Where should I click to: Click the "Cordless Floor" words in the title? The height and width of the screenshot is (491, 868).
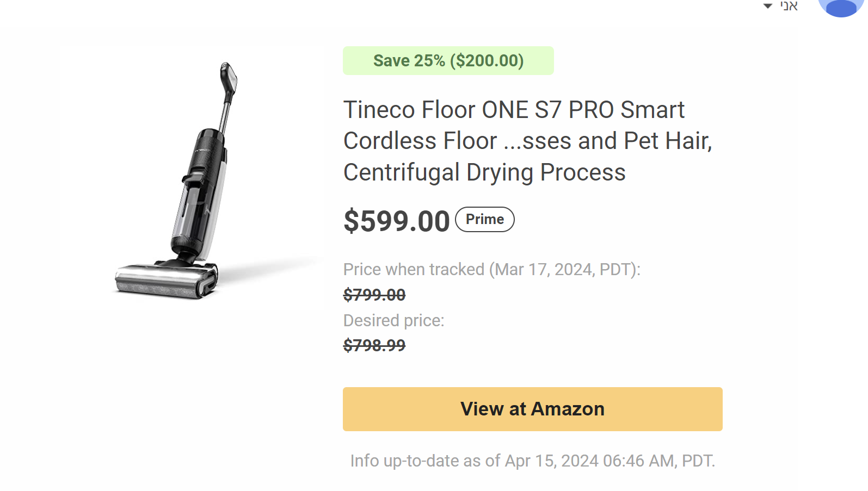point(420,141)
